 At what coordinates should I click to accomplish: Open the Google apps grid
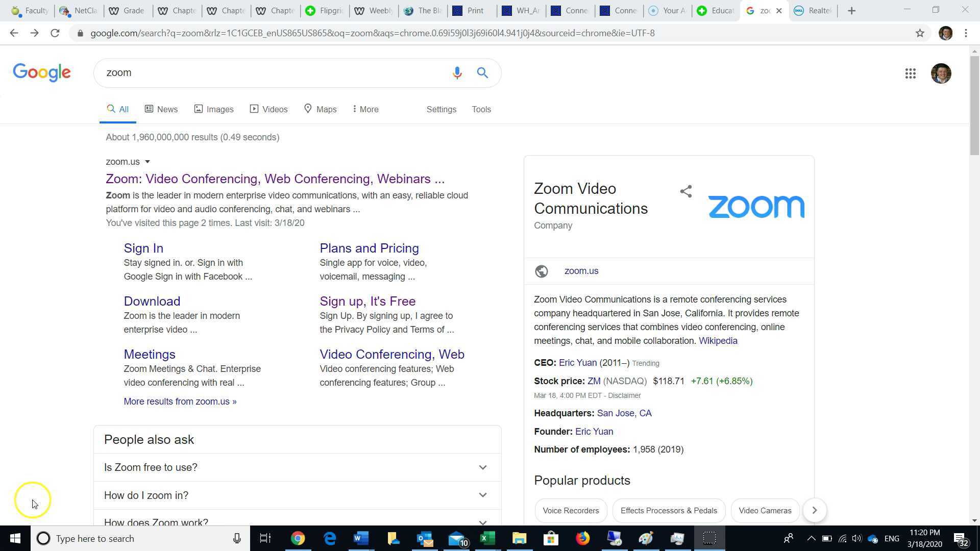point(911,73)
